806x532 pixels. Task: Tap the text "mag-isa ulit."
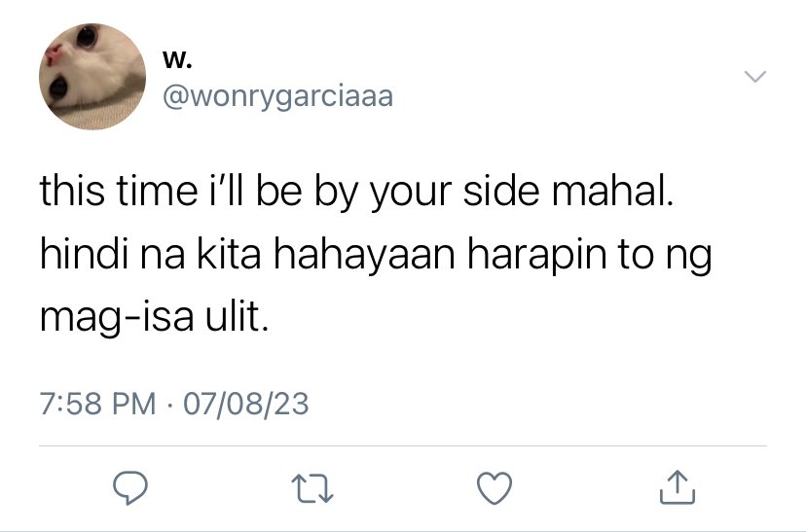[154, 317]
